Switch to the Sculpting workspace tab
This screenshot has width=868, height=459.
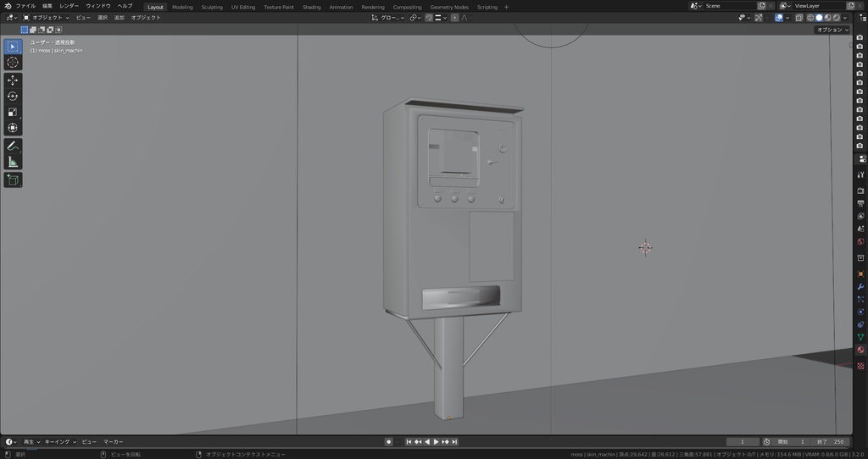coord(212,7)
